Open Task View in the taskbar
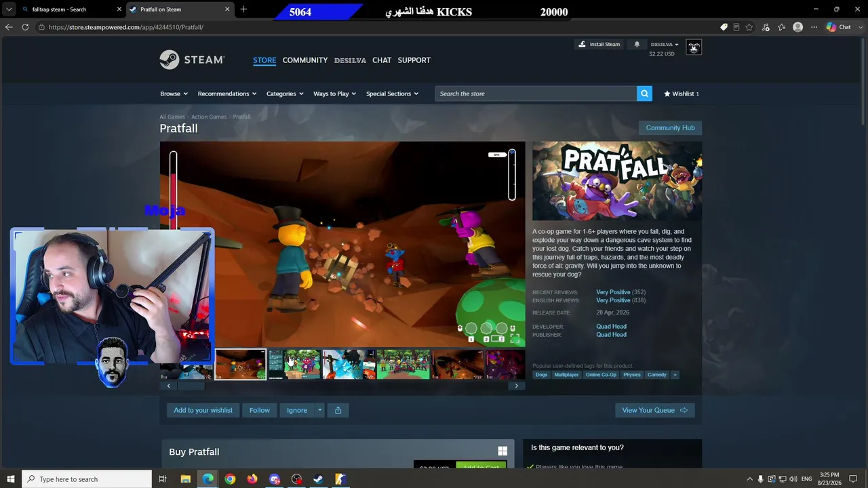 click(163, 479)
